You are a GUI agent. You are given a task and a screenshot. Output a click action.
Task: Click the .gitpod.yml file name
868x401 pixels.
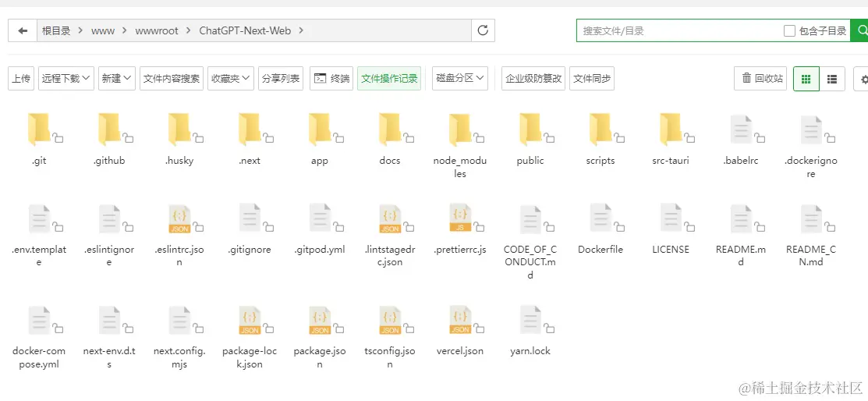tap(320, 250)
